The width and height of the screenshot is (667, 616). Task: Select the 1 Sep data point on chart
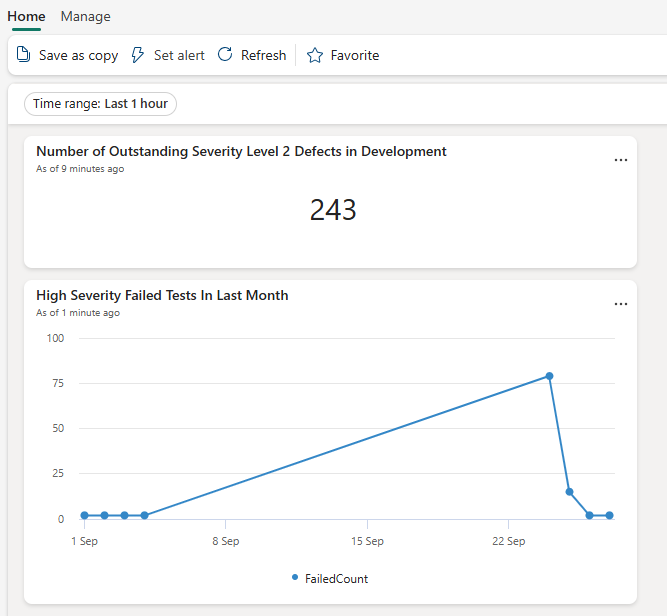pyautogui.click(x=85, y=515)
